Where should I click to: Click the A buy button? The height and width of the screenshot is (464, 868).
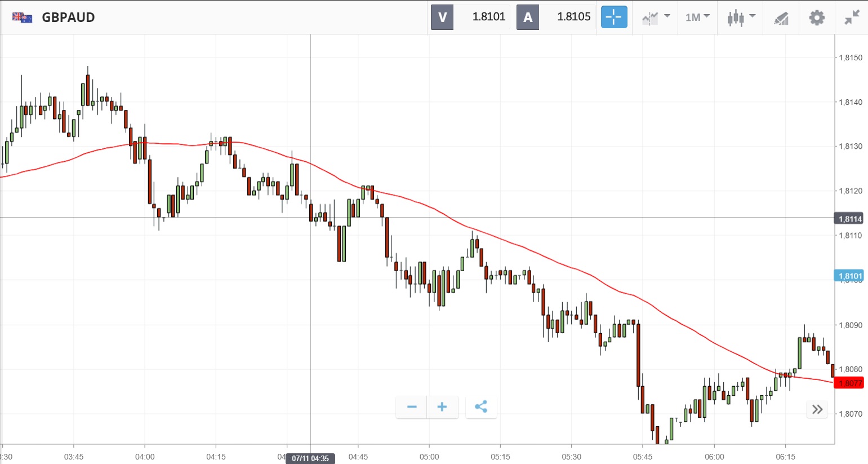[x=528, y=17]
